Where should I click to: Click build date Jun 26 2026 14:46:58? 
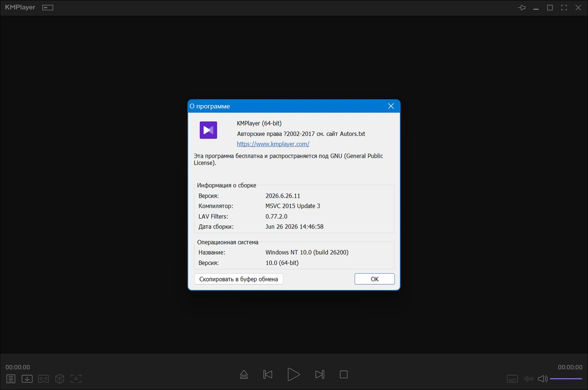point(294,227)
